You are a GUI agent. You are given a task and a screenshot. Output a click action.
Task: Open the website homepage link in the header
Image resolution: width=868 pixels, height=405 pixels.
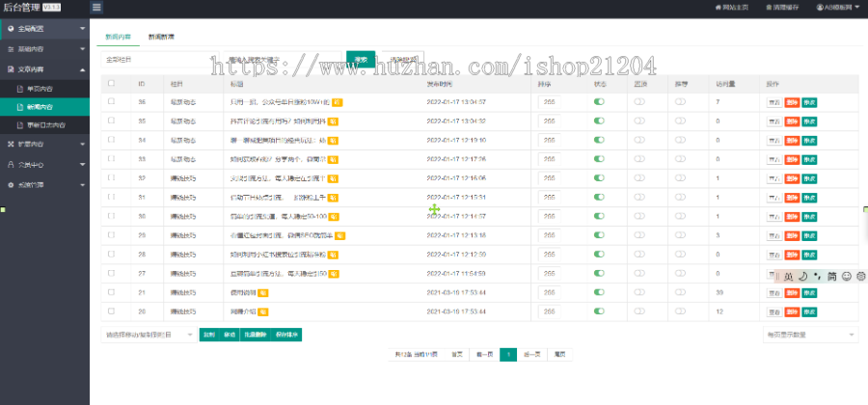732,7
